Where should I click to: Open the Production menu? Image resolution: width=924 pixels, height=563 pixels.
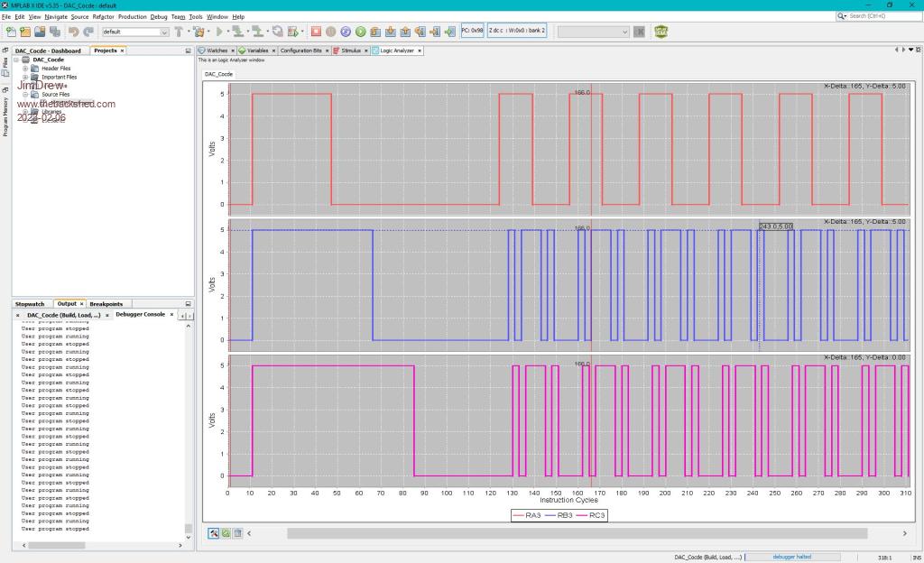pyautogui.click(x=132, y=16)
